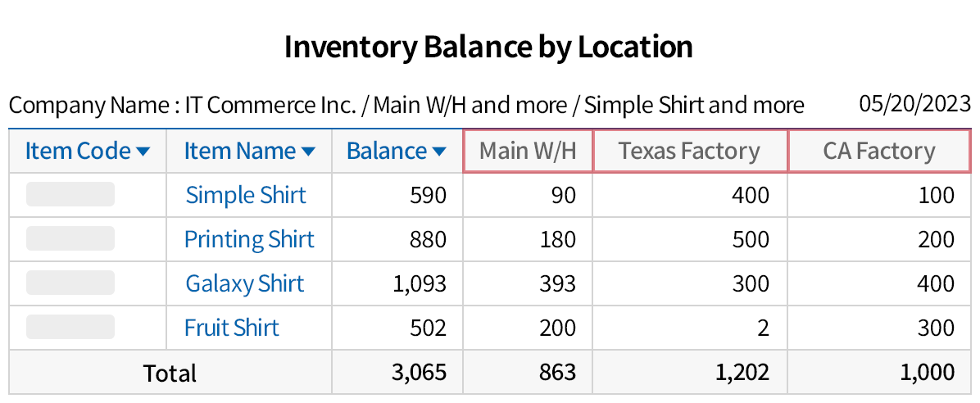Open the Balance column dropdown arrow
980x403 pixels.
[x=439, y=152]
